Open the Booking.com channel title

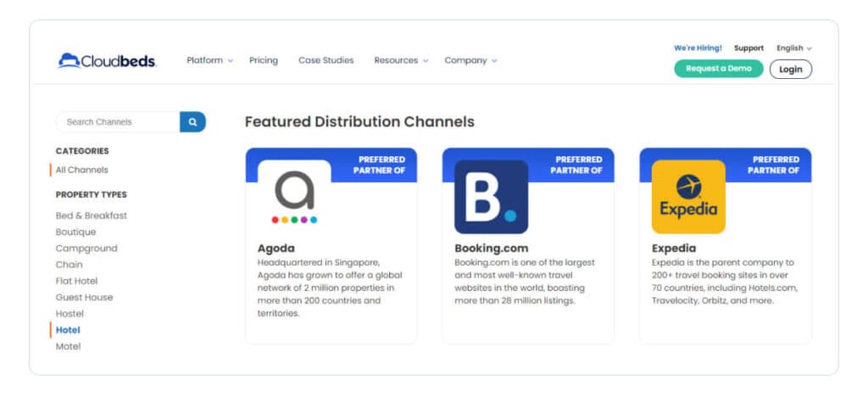tap(492, 249)
